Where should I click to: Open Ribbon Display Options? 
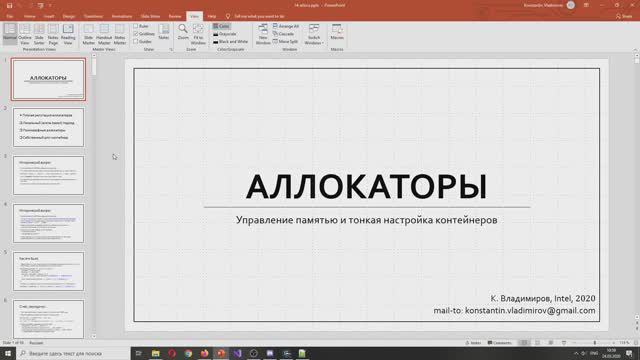(586, 5)
